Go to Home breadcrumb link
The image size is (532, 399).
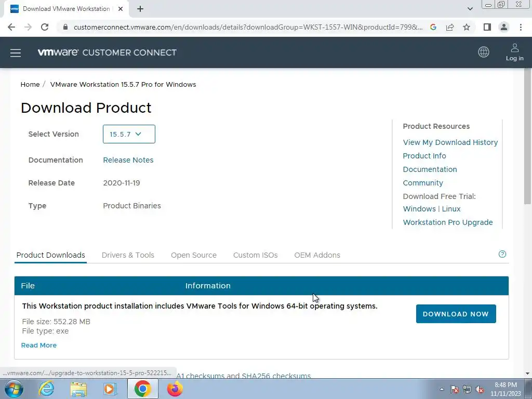(30, 85)
